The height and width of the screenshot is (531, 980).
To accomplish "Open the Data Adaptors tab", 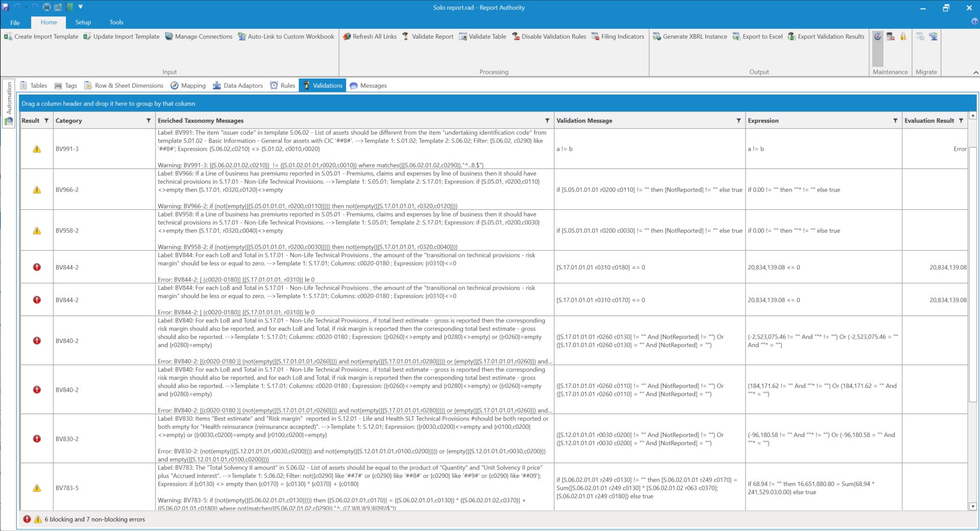I will 238,86.
